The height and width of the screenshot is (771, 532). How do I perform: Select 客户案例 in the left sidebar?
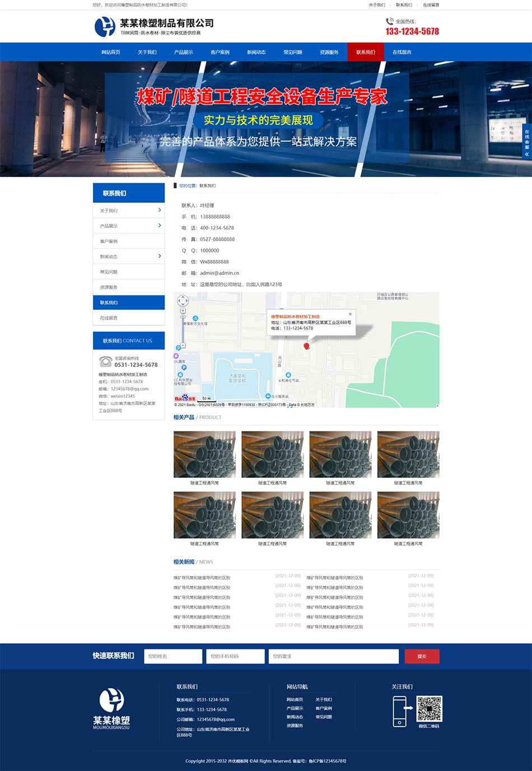click(x=129, y=241)
